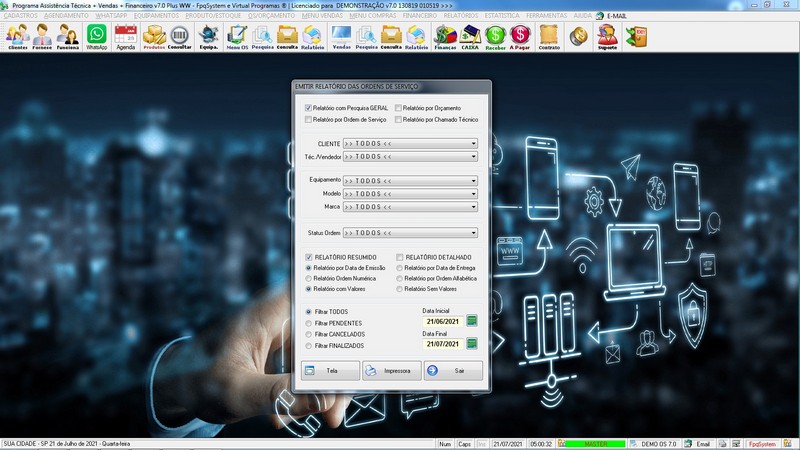Image resolution: width=800 pixels, height=450 pixels.
Task: Select Filtrar FINALIZADOS radio
Action: click(x=308, y=346)
